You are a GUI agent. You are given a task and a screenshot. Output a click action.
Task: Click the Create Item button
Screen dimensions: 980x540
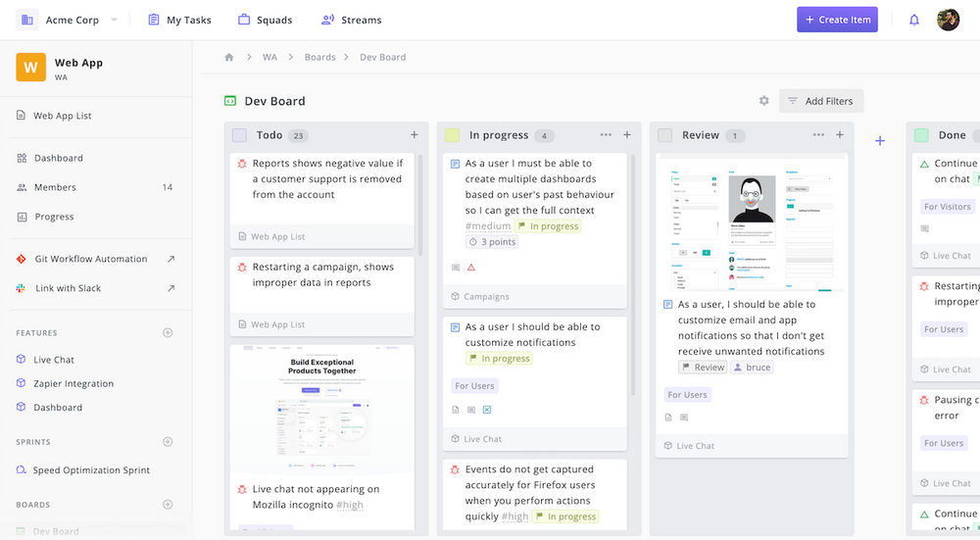click(x=837, y=20)
